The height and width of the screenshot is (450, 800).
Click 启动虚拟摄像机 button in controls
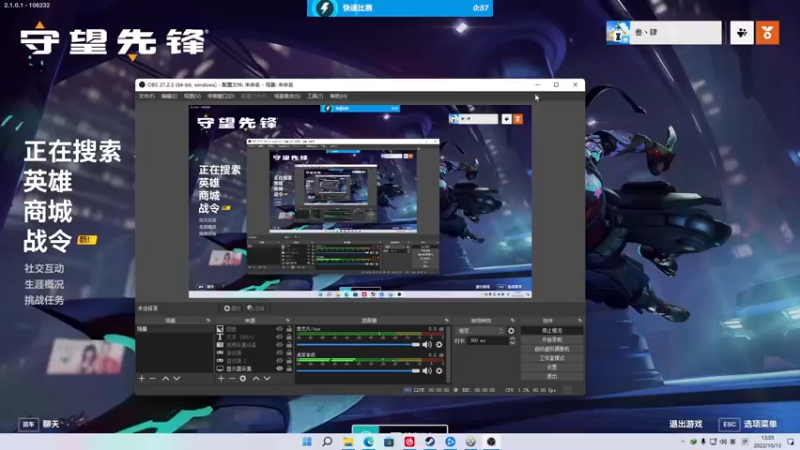552,349
